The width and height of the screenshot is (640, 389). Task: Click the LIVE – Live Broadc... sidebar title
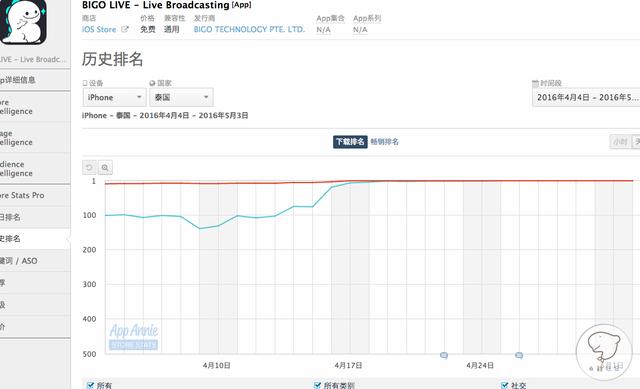click(x=33, y=60)
